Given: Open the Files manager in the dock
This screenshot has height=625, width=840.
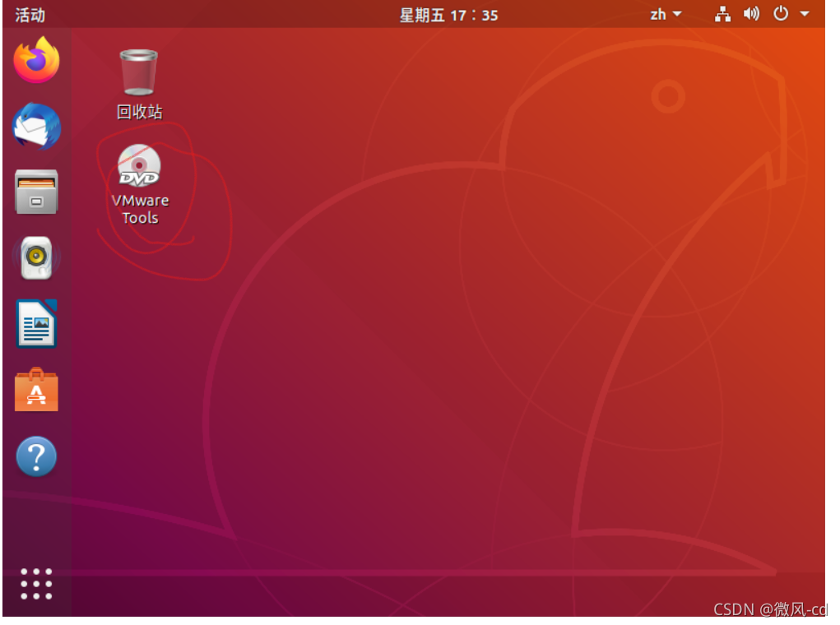Looking at the screenshot, I should (x=36, y=192).
